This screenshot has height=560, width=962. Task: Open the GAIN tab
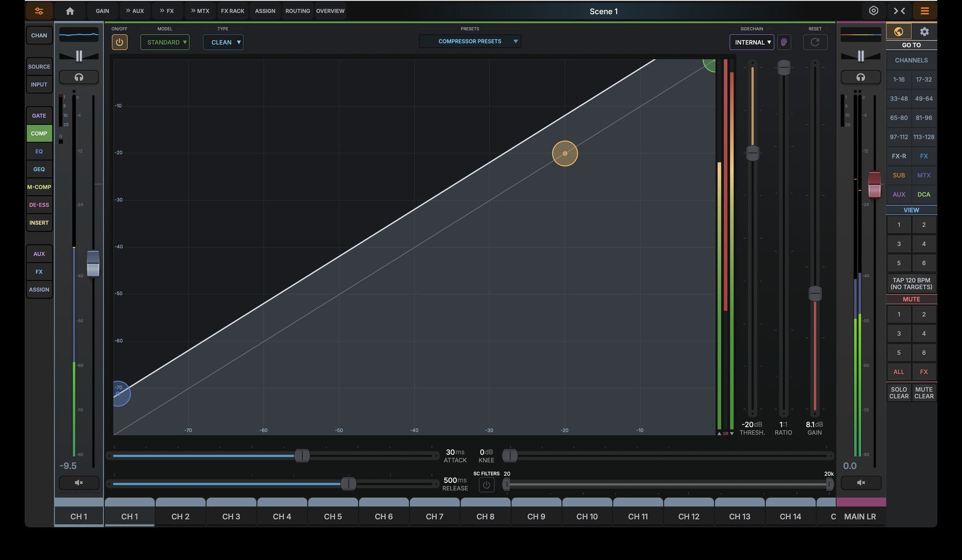[x=102, y=11]
